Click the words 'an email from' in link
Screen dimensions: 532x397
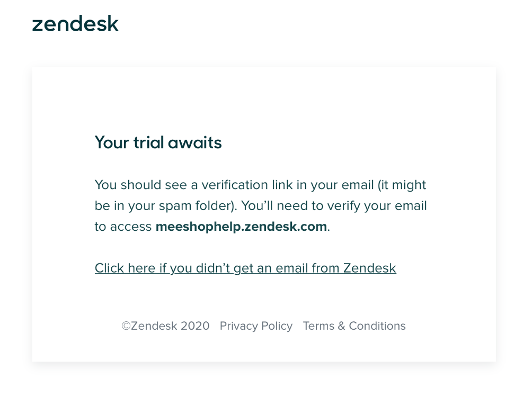(298, 268)
